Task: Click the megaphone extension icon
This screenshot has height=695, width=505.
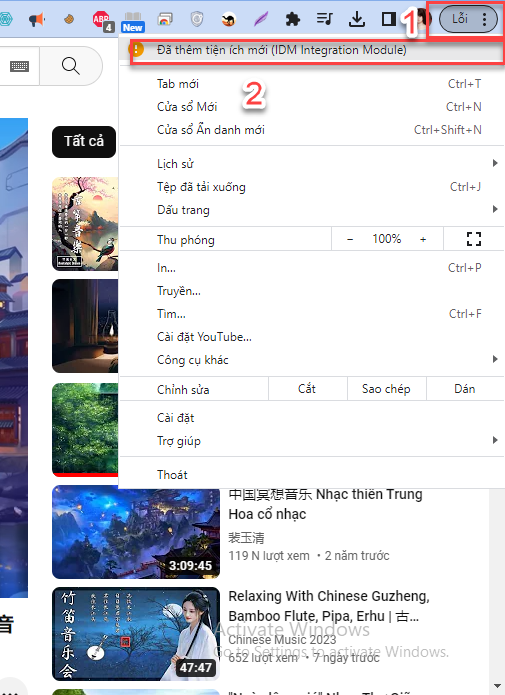Action: click(37, 20)
